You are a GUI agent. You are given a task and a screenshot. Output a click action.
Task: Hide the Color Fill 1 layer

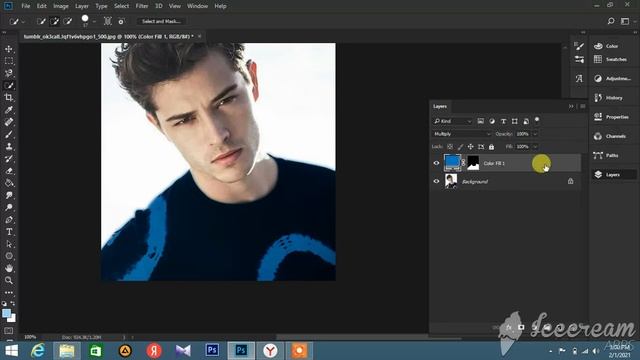point(436,163)
